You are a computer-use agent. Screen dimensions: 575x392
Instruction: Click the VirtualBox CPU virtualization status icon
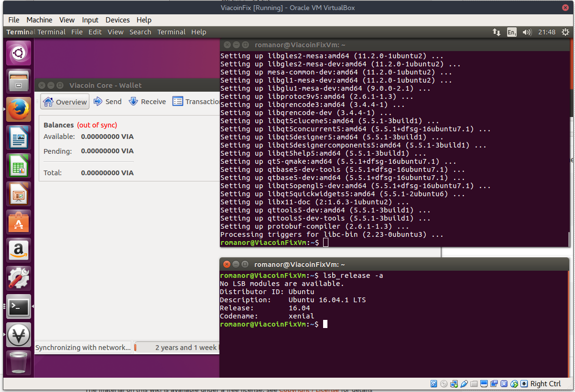coord(504,384)
